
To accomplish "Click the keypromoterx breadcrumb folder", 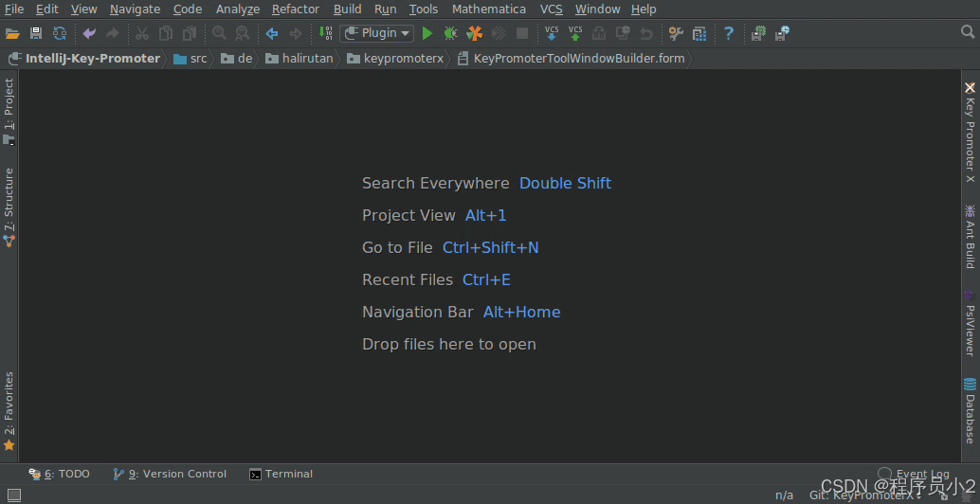I will 395,59.
